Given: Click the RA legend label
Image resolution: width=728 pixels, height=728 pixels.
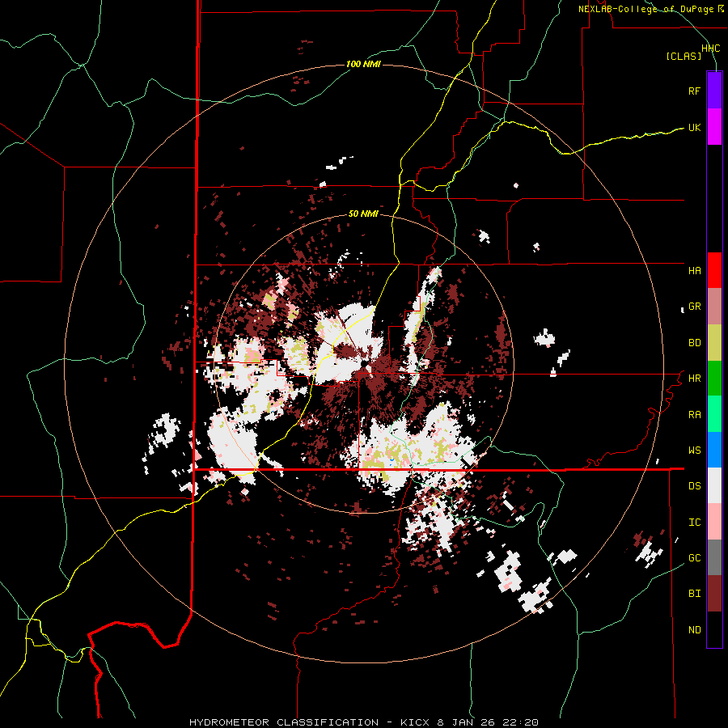Looking at the screenshot, I should [694, 414].
